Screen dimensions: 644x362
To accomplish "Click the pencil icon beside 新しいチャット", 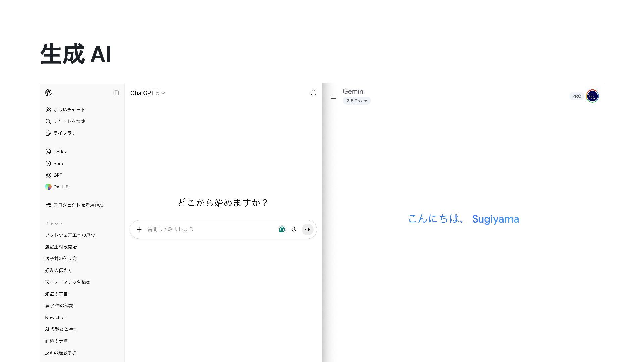I will tap(48, 110).
